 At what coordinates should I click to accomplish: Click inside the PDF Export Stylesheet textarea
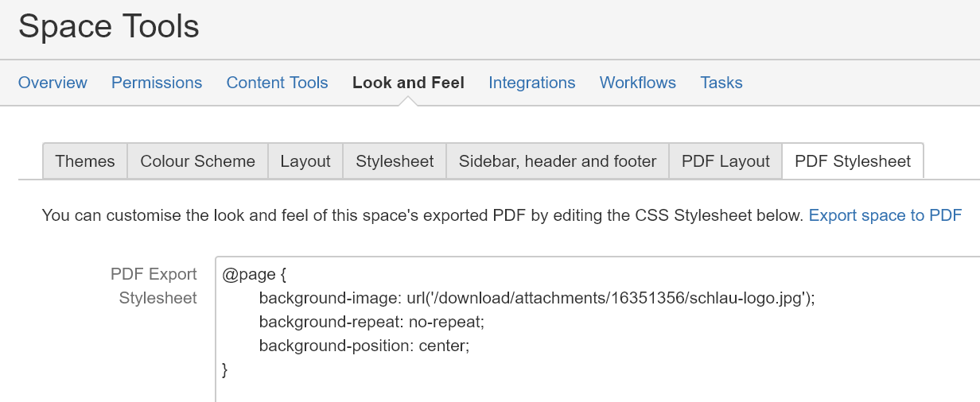click(597, 329)
